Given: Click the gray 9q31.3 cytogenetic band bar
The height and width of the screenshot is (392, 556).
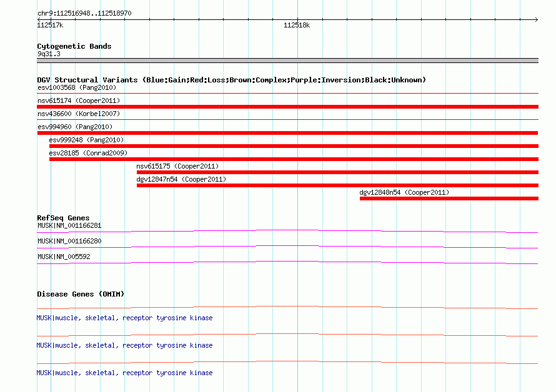Looking at the screenshot, I should [x=287, y=61].
